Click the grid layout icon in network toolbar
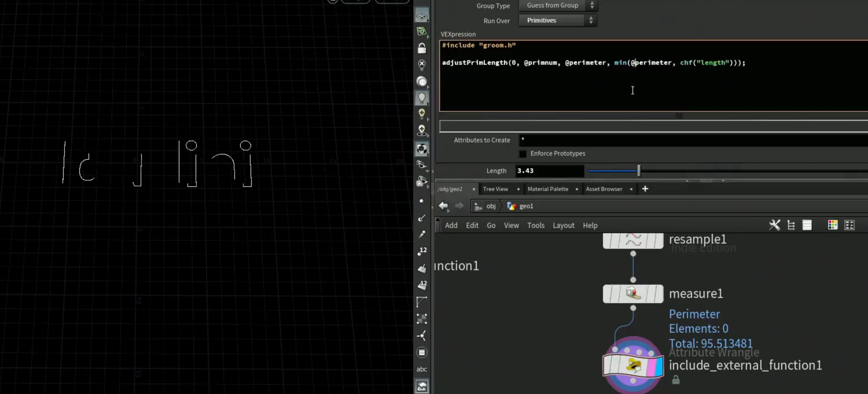Image resolution: width=868 pixels, height=394 pixels. tap(849, 225)
